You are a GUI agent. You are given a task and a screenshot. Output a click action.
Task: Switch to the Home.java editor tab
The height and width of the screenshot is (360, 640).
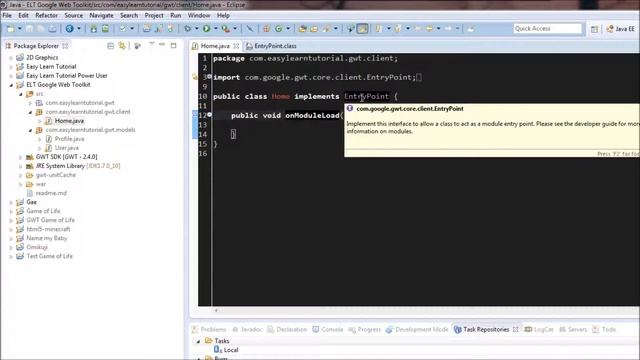215,46
